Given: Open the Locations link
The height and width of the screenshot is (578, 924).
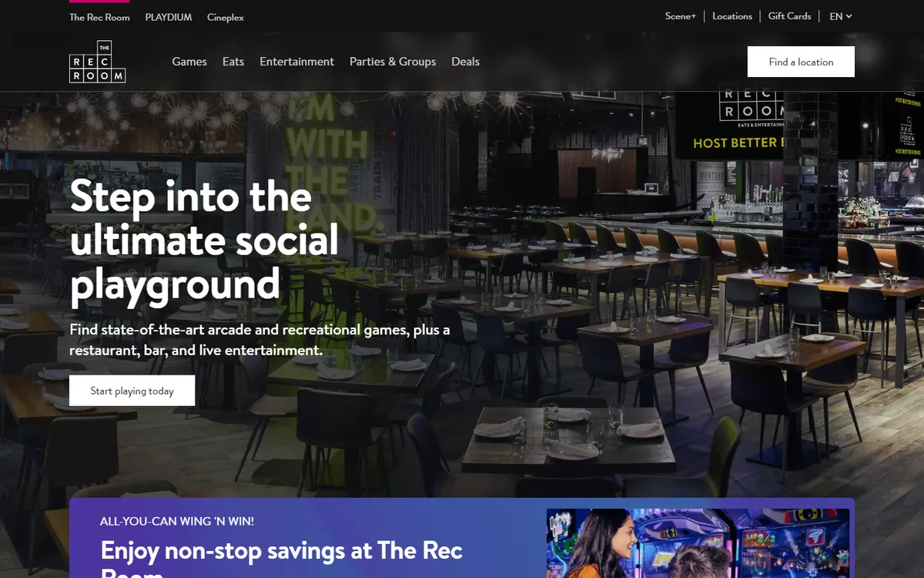Looking at the screenshot, I should (732, 16).
